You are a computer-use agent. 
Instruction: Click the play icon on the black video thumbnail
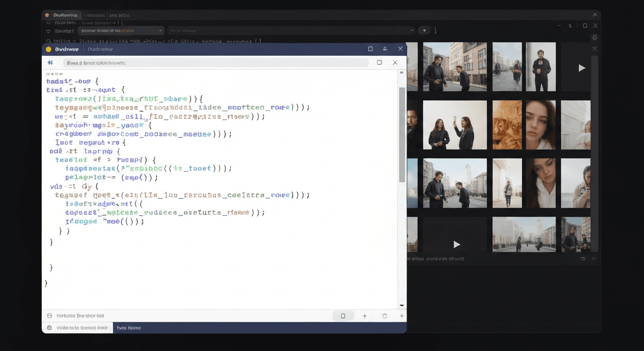tap(456, 245)
